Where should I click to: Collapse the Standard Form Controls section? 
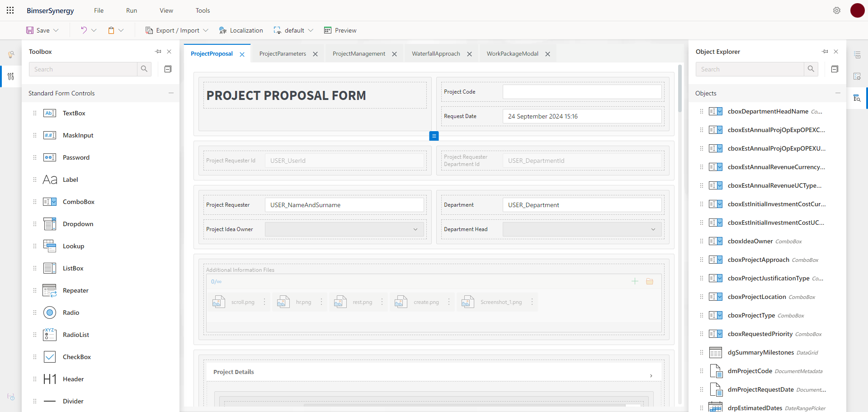(171, 93)
